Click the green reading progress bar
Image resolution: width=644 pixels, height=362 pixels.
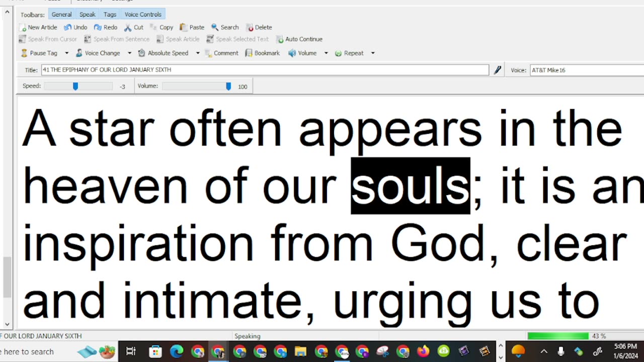558,336
